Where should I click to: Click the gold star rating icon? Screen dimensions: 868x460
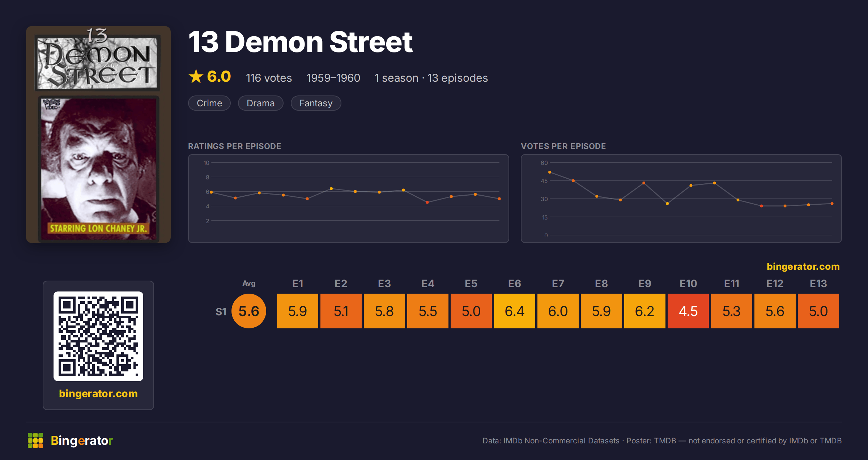pos(196,76)
